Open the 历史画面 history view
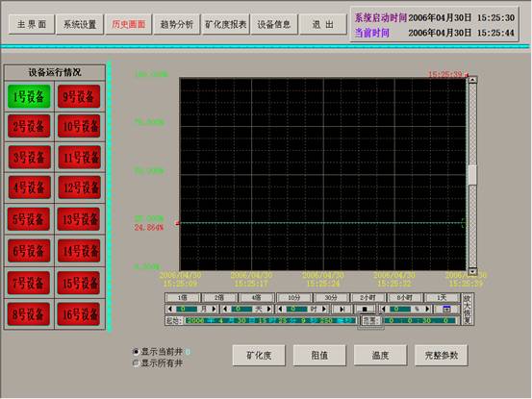The height and width of the screenshot is (399, 532). 128,24
